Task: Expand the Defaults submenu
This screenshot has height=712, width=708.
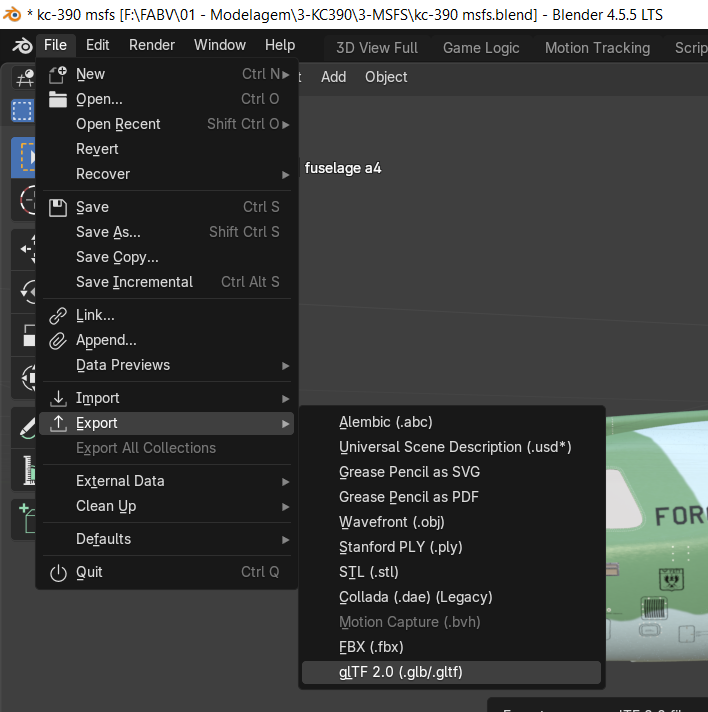Action: 167,539
